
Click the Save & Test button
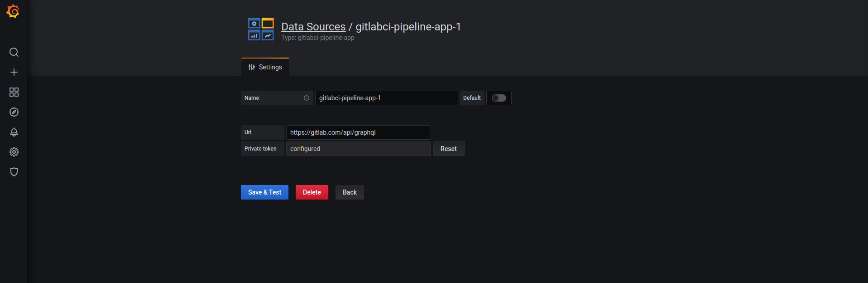pyautogui.click(x=264, y=192)
